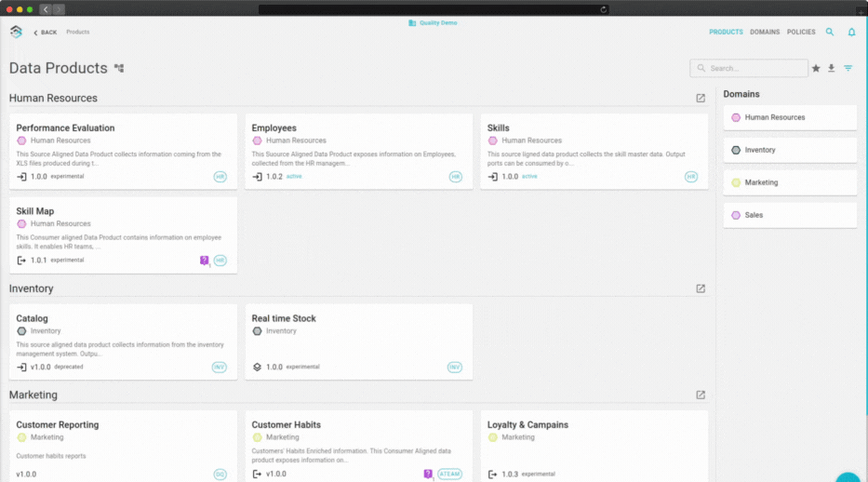This screenshot has width=868, height=482.
Task: Open Inventory section external link icon
Action: pyautogui.click(x=701, y=288)
